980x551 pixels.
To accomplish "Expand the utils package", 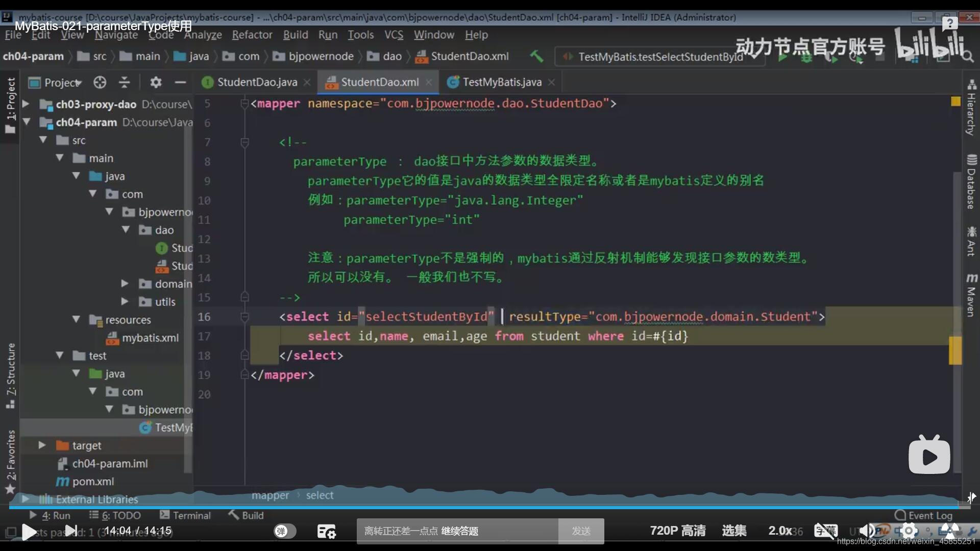I will pyautogui.click(x=125, y=302).
